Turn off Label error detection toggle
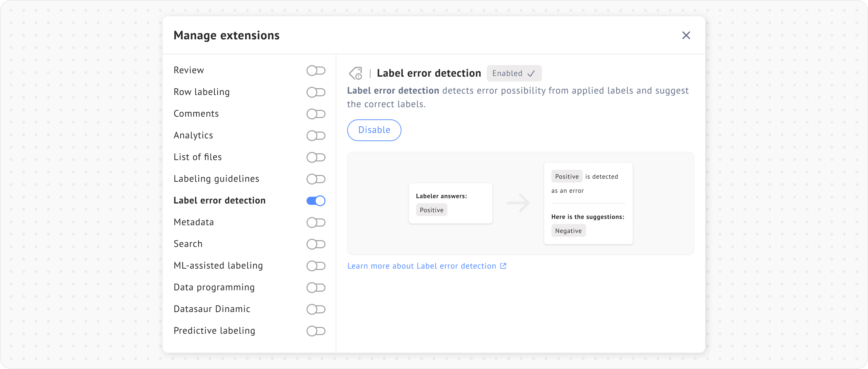 click(x=316, y=201)
